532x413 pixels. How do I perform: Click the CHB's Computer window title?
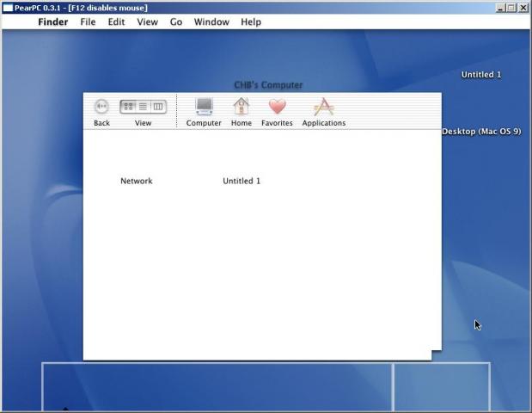[268, 85]
